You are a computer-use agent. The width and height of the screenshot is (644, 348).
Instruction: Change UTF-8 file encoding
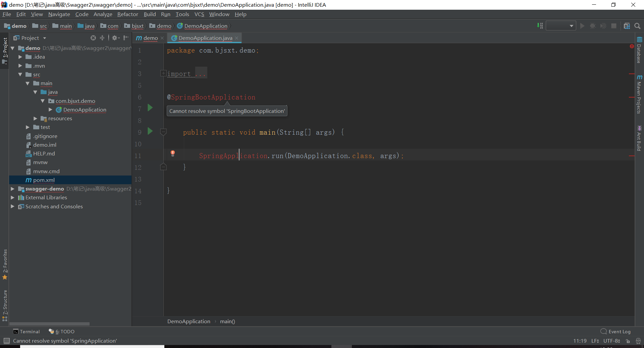coord(612,341)
